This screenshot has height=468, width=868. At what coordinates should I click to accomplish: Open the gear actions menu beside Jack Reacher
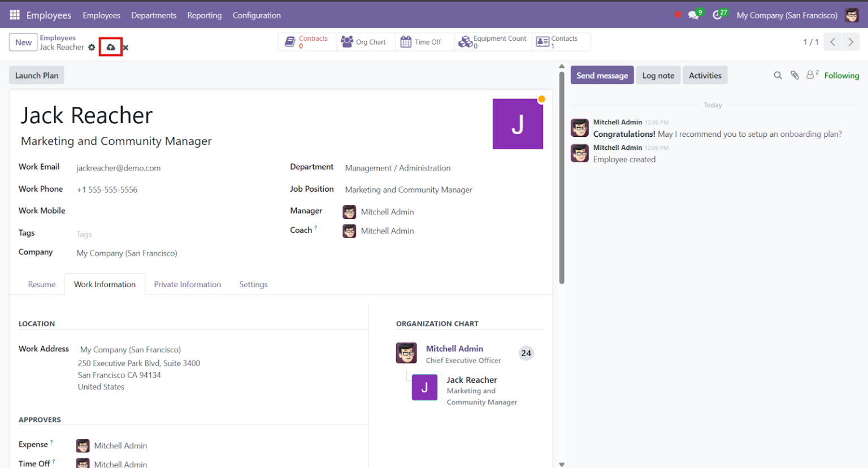[x=92, y=47]
